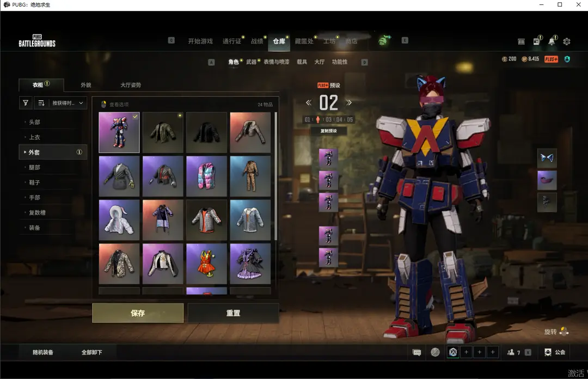Switch to the 外貌 appearance tab
The image size is (588, 379).
tap(86, 85)
